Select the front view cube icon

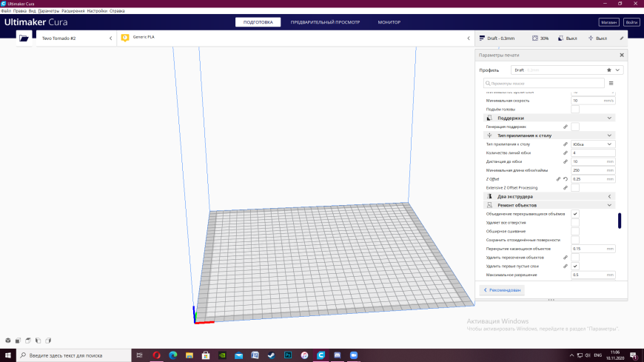(x=18, y=341)
